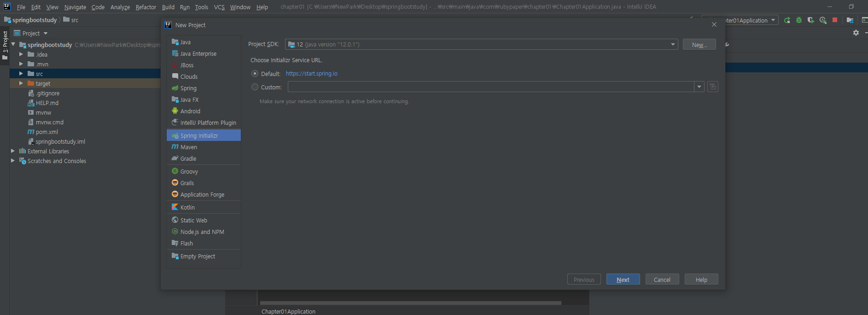Image resolution: width=868 pixels, height=315 pixels.
Task: Select the Custom Initializr URL radio button
Action: tap(255, 87)
